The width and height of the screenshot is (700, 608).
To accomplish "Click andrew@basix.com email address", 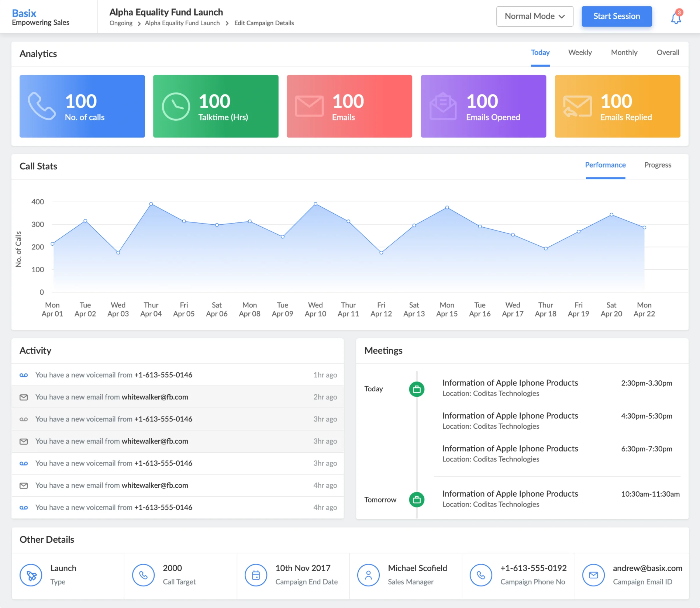I will [x=647, y=568].
